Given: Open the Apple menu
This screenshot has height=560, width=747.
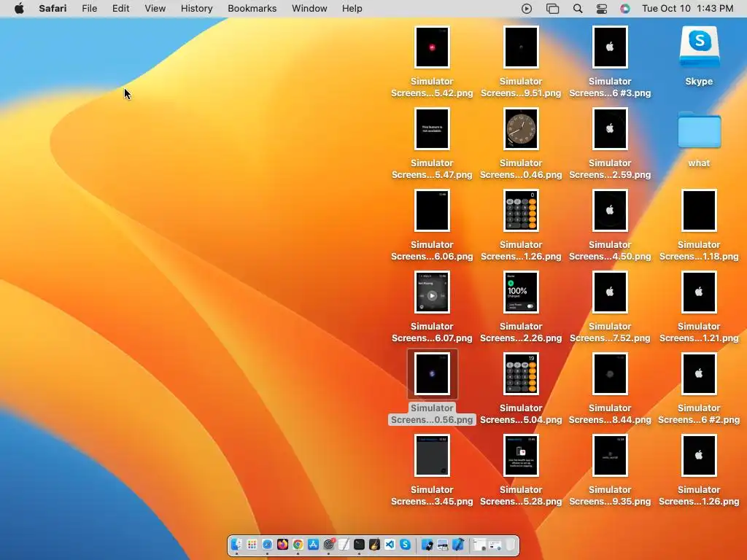Looking at the screenshot, I should (19, 8).
